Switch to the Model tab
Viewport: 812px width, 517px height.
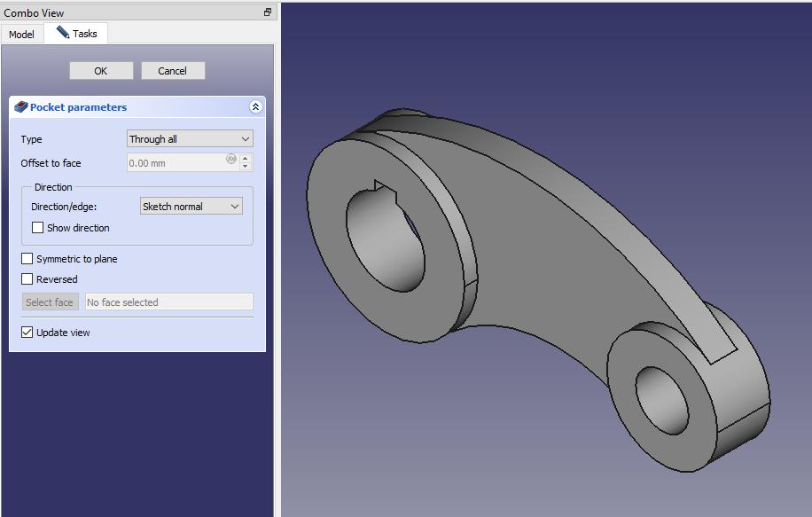click(21, 35)
